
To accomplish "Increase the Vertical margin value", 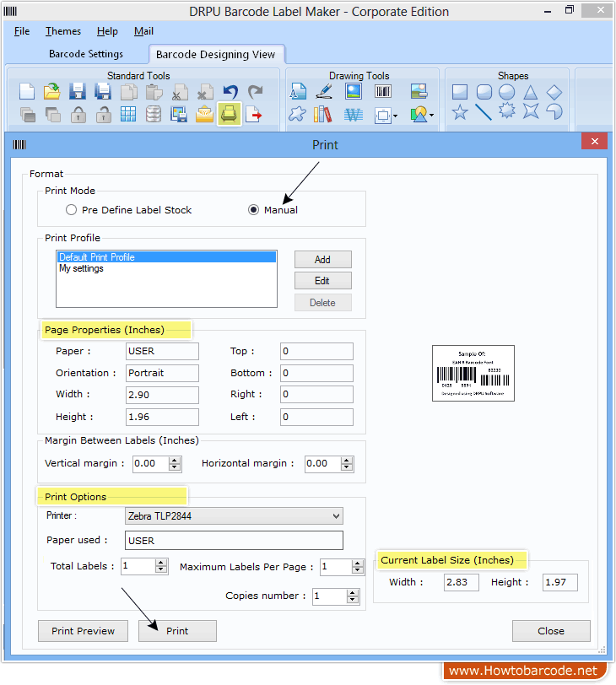I will tap(175, 460).
